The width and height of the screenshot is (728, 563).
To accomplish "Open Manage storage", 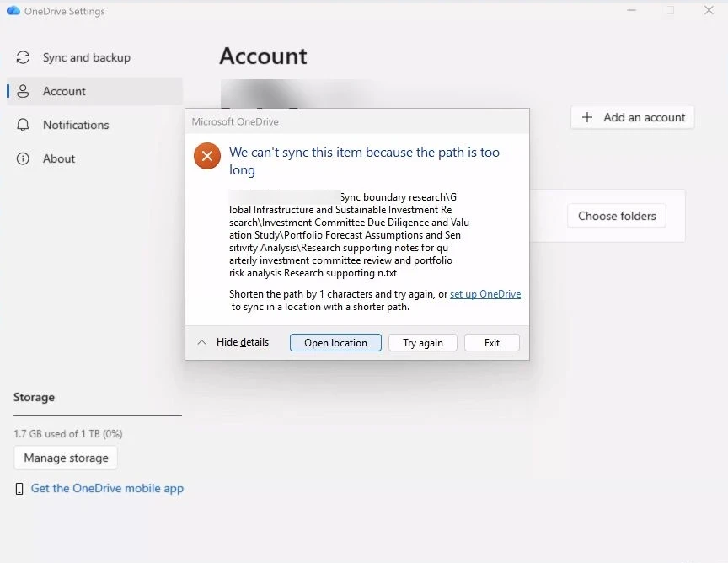I will pyautogui.click(x=66, y=458).
